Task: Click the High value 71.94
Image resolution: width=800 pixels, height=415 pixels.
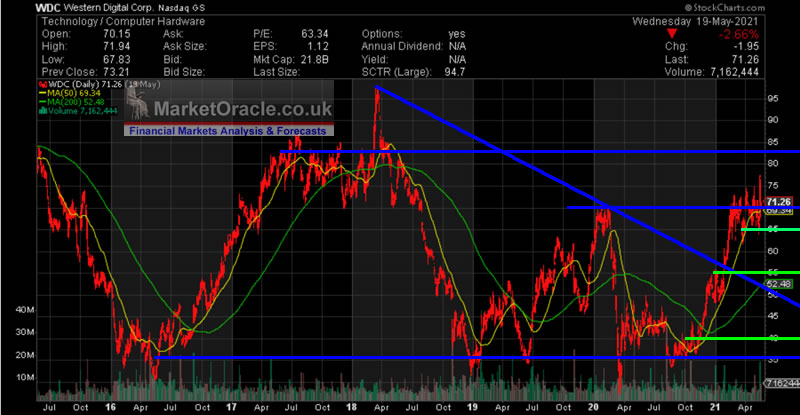Action: [116, 46]
